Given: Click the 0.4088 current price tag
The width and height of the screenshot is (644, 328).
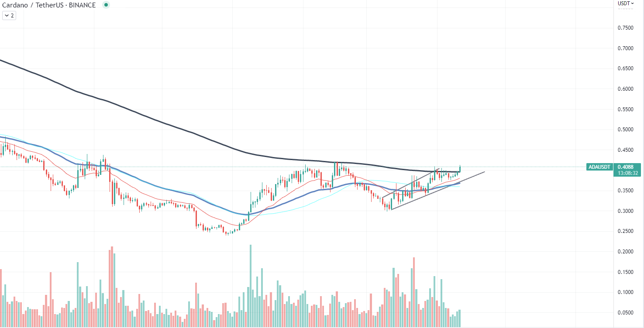Looking at the screenshot, I should pos(627,167).
